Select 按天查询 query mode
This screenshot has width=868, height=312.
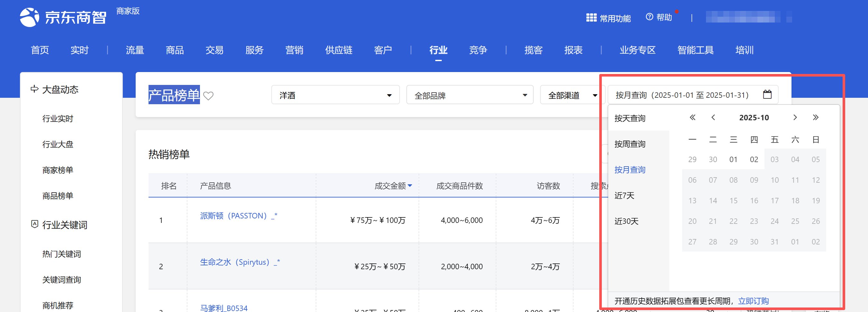click(x=630, y=118)
